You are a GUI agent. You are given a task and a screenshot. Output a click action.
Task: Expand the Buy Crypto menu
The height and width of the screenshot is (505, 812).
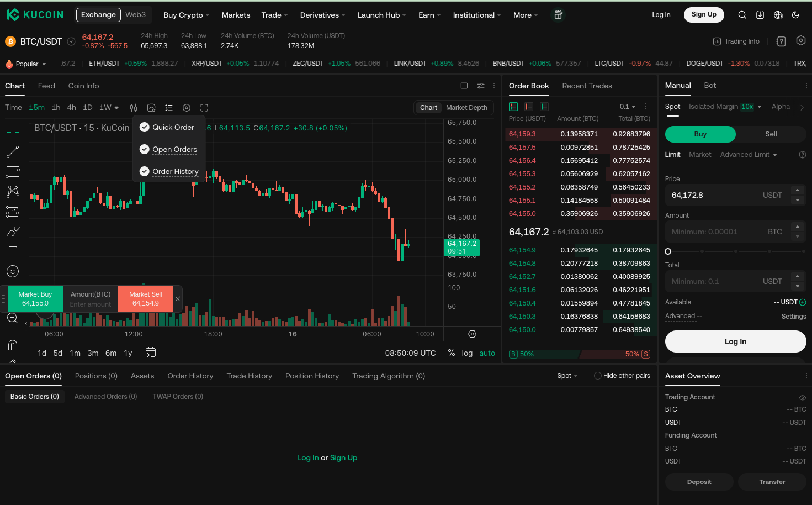click(x=187, y=15)
